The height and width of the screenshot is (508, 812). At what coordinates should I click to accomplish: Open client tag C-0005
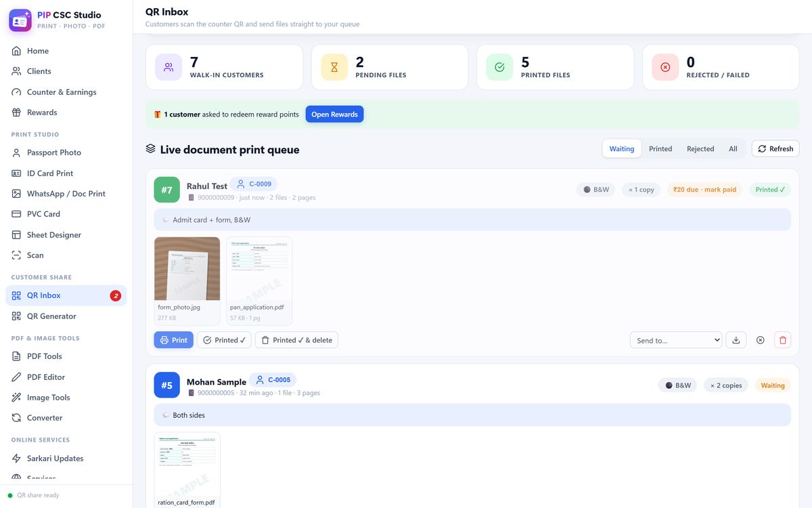273,380
